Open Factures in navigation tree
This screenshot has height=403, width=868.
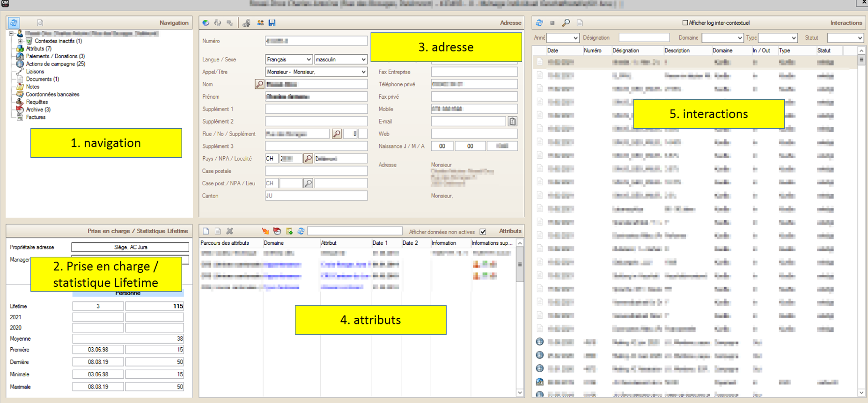36,117
